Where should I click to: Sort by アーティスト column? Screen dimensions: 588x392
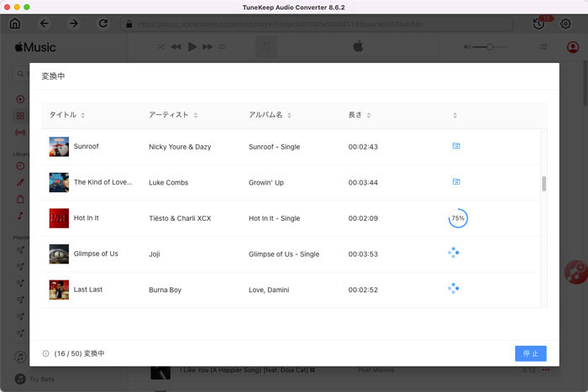pos(196,115)
